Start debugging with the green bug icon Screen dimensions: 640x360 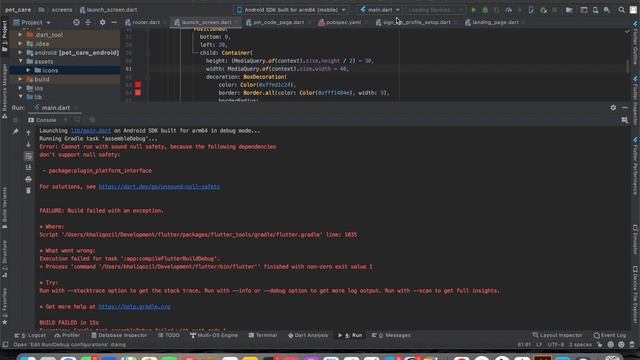click(485, 10)
